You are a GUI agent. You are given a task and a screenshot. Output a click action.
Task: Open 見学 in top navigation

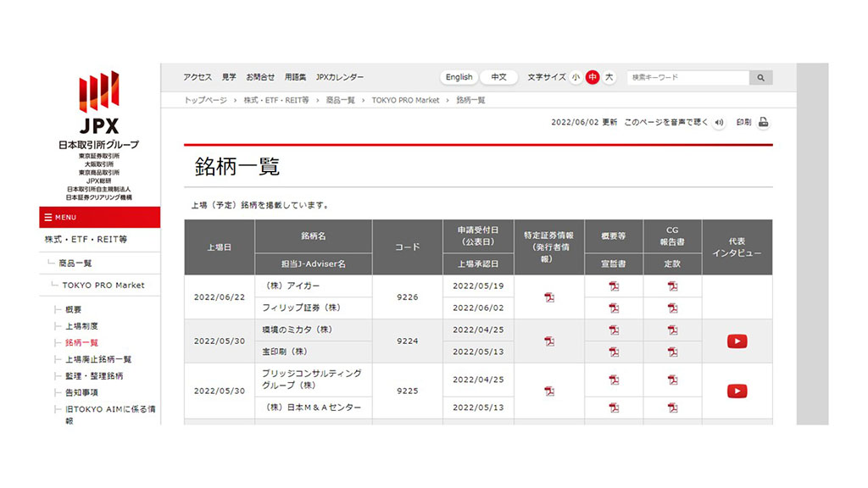pos(229,77)
